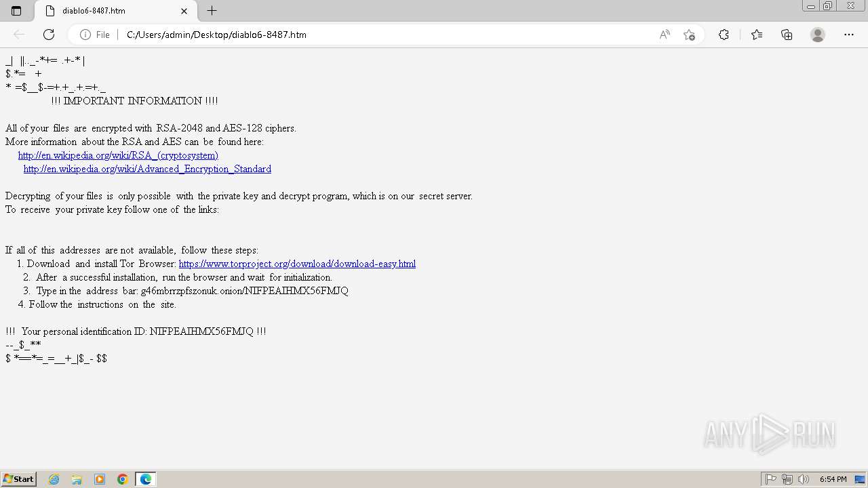Open Settings and more menu
The height and width of the screenshot is (488, 868).
click(849, 35)
